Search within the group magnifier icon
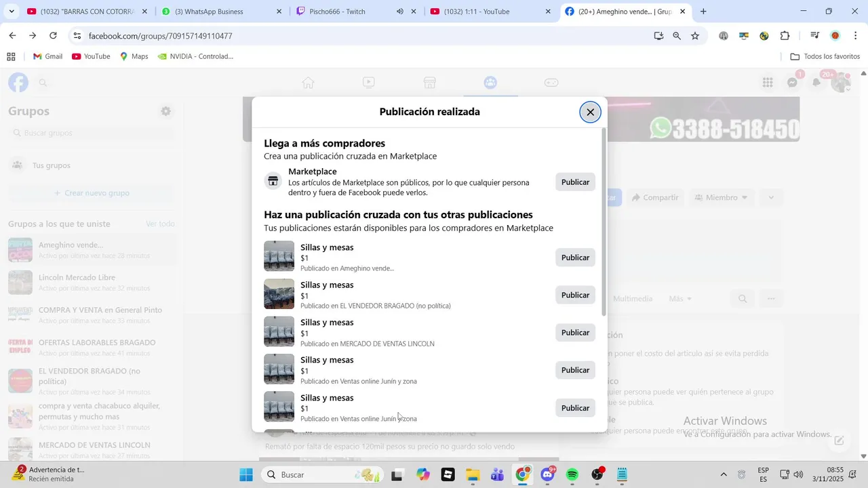868x488 pixels. tap(743, 299)
